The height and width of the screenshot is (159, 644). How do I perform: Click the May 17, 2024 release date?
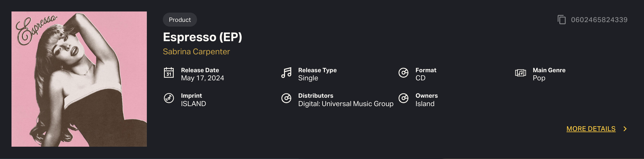click(x=202, y=78)
